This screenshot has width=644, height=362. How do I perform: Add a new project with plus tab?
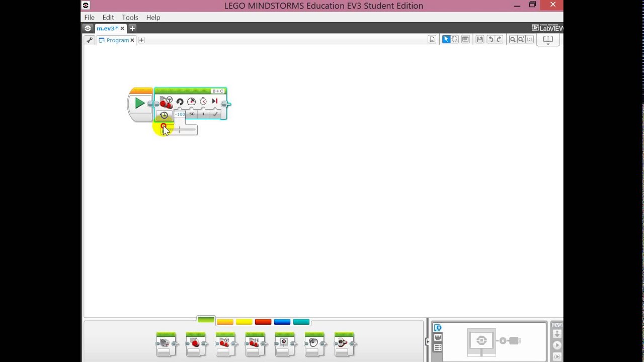132,28
